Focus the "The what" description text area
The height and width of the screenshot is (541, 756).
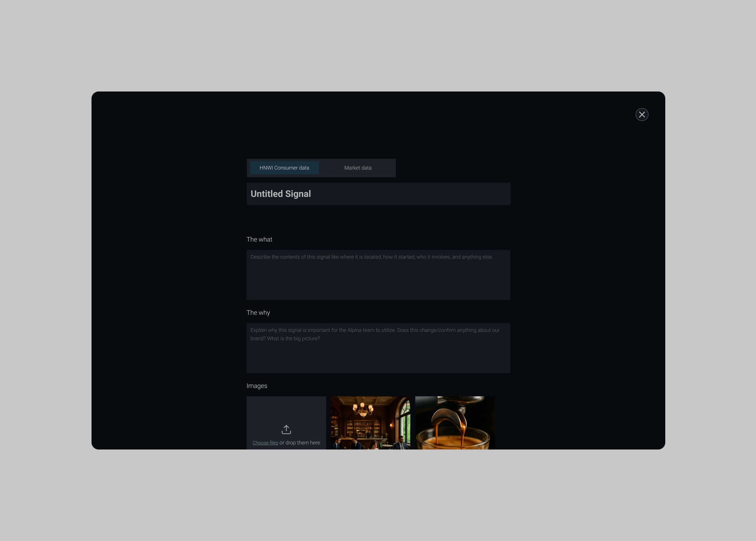click(x=378, y=278)
